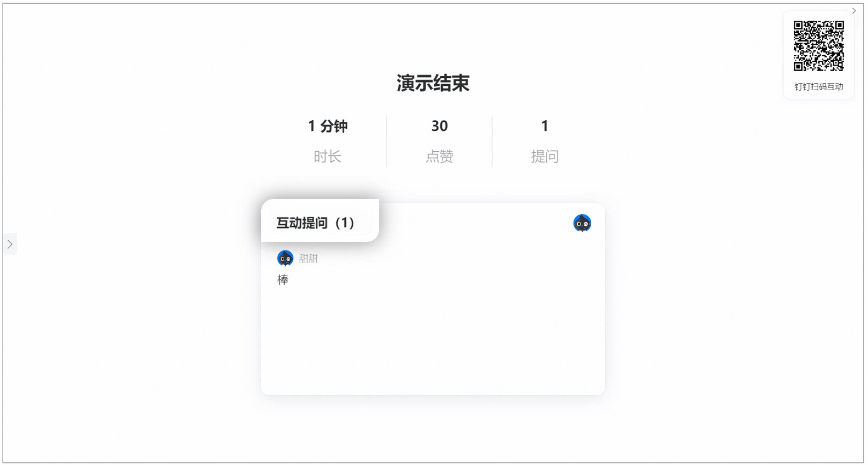Select the username 甜甜
The width and height of the screenshot is (868, 465).
pos(308,259)
